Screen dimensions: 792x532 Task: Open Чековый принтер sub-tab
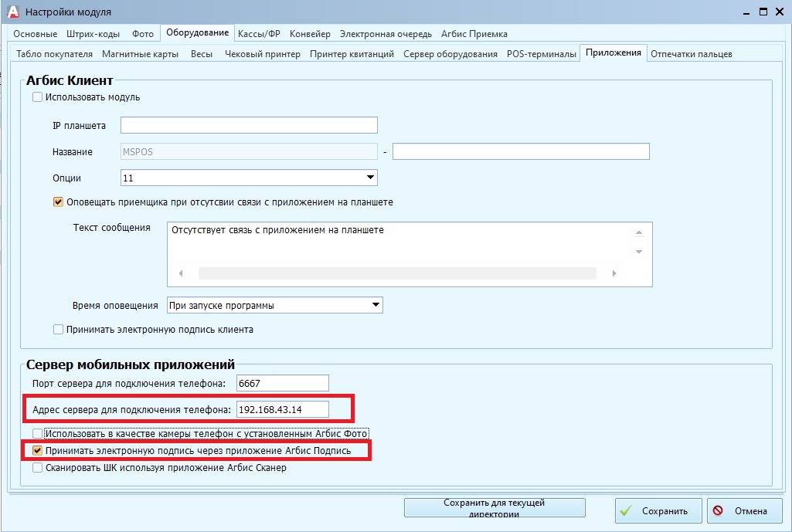click(x=263, y=54)
